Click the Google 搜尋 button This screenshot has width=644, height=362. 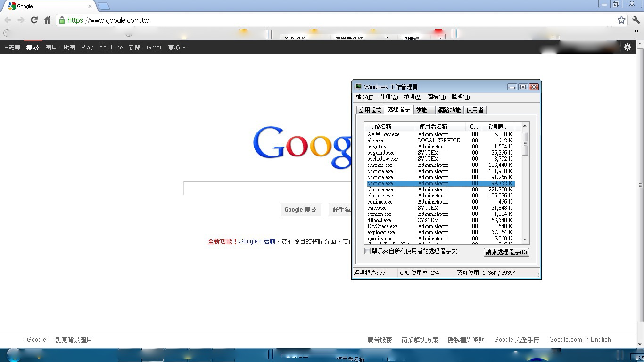[300, 209]
